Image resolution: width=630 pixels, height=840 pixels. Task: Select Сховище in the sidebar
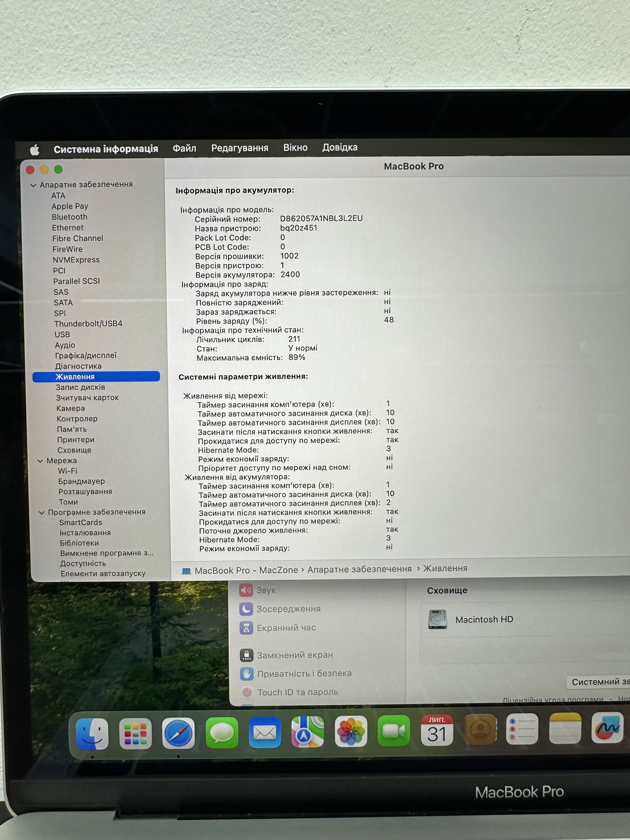[x=74, y=450]
